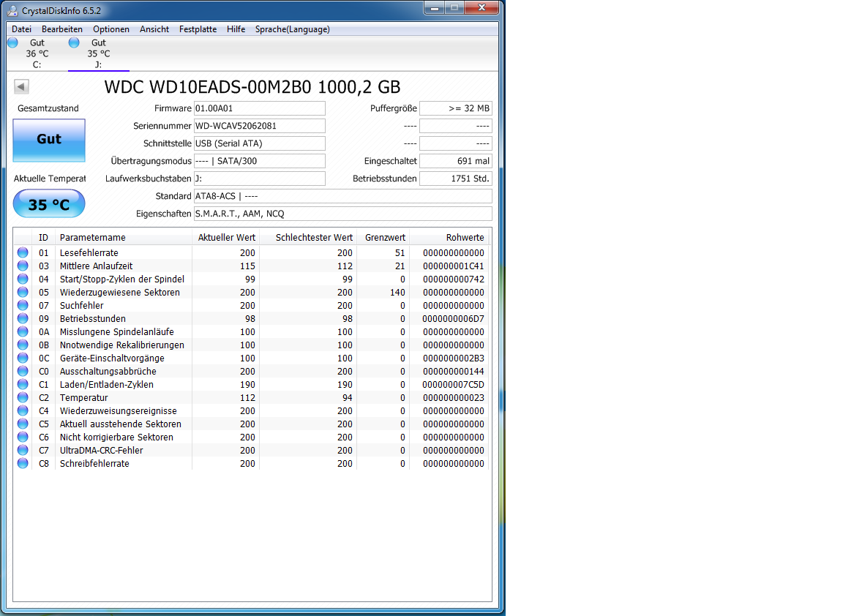
Task: Click status icon for row ID 09
Action: click(x=23, y=318)
